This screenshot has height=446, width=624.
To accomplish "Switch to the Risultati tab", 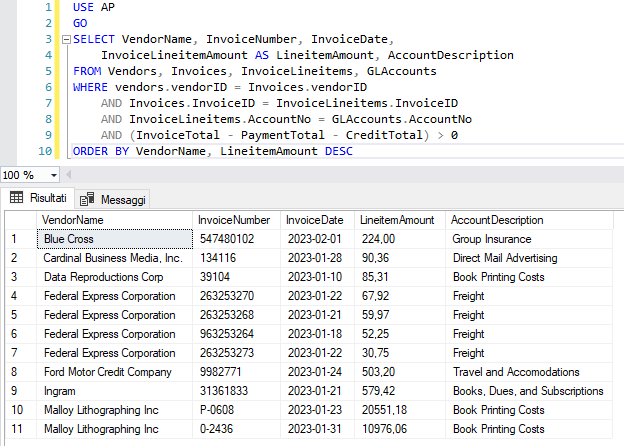I will (x=38, y=198).
